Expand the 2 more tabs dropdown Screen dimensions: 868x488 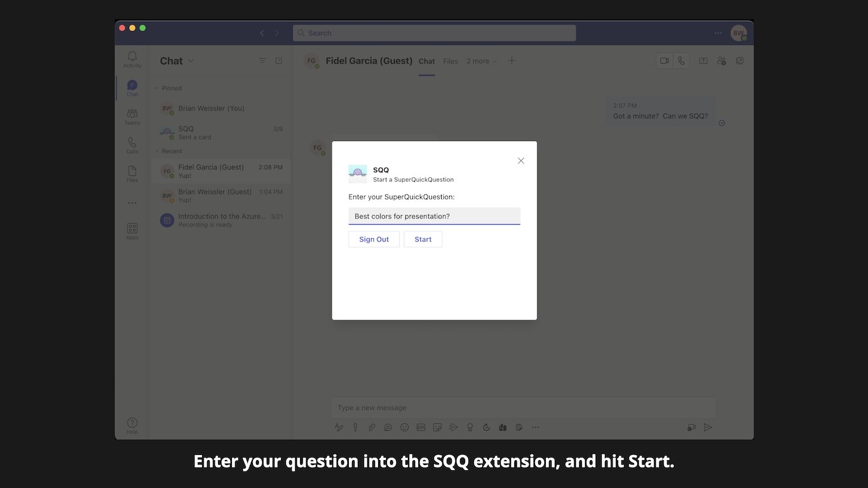[482, 61]
